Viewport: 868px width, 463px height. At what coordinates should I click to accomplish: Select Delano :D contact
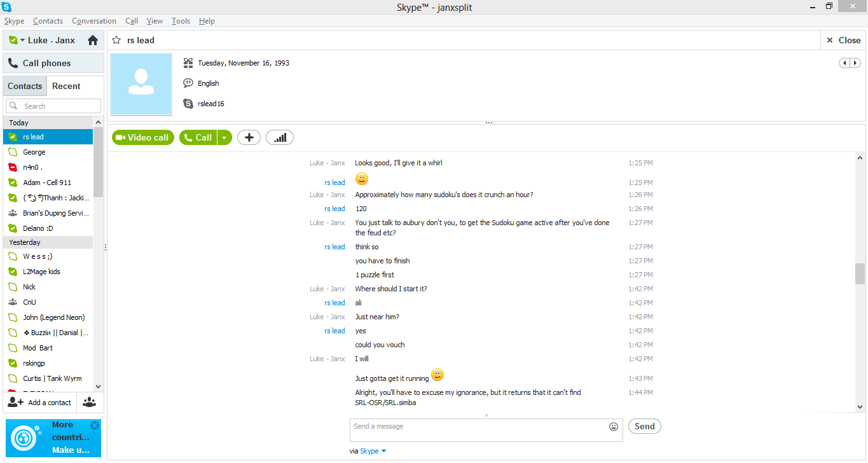[48, 228]
